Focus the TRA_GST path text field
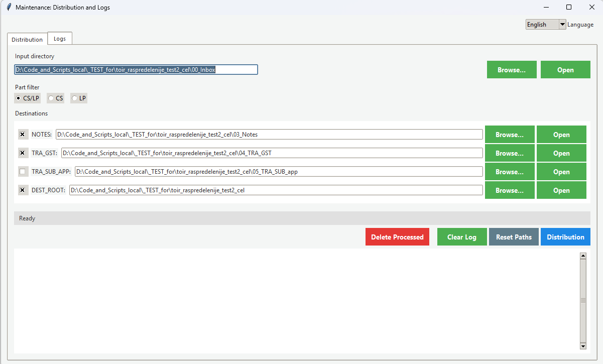603x364 pixels. [272, 153]
